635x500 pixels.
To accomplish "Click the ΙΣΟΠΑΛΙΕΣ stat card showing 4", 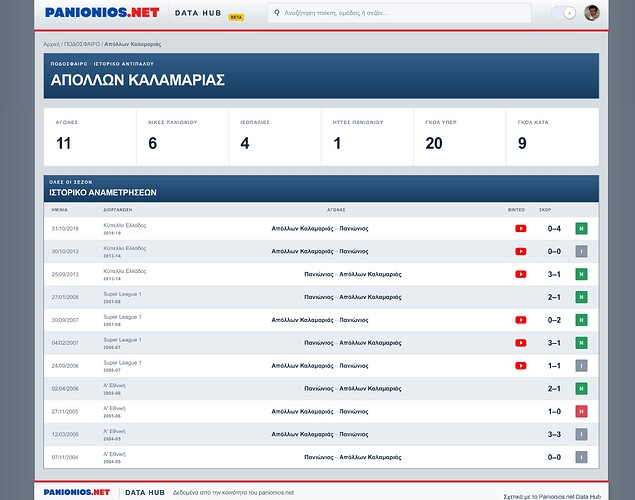I will [x=275, y=137].
